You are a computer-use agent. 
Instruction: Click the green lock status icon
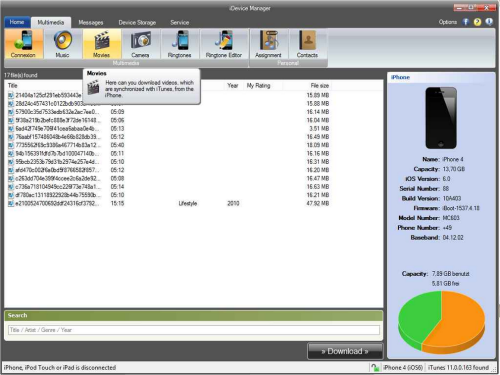coord(375,367)
